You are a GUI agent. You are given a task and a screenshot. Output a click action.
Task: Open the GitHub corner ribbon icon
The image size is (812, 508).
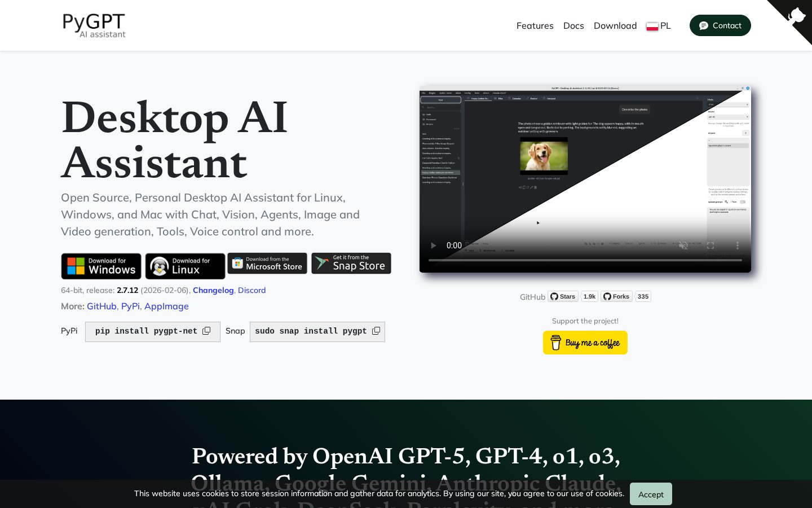click(x=796, y=15)
